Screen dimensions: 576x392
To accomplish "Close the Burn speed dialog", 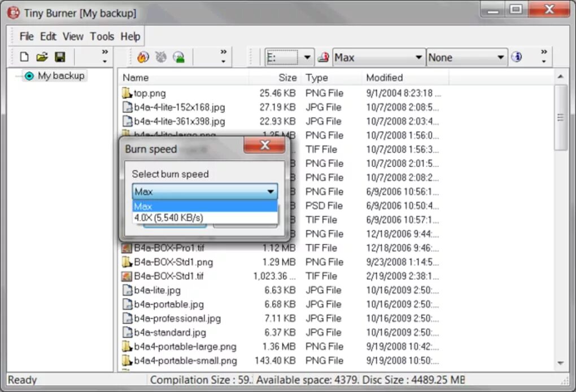I will 264,146.
